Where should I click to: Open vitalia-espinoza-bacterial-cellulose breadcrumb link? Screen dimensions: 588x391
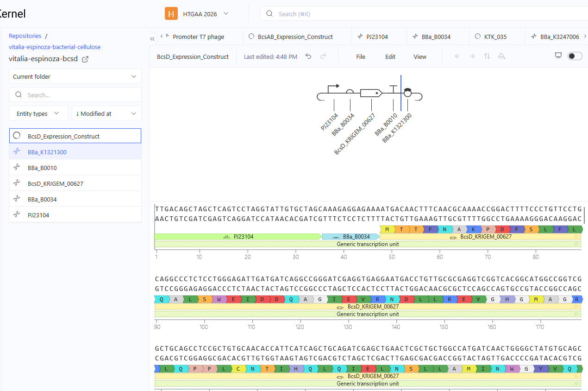click(55, 47)
